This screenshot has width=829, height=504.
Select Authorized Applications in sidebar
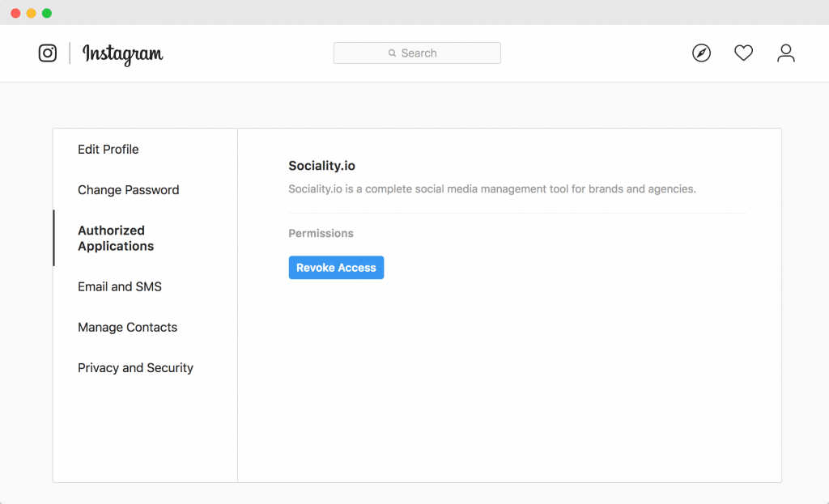116,239
